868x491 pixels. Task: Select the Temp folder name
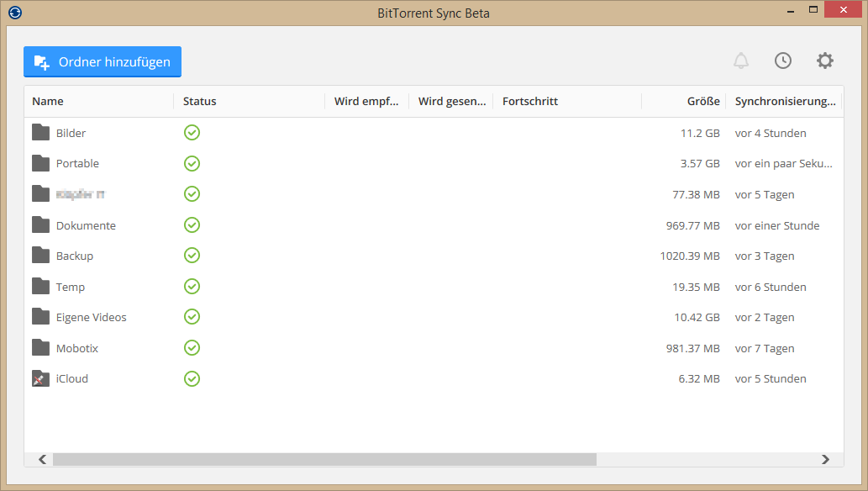point(71,287)
